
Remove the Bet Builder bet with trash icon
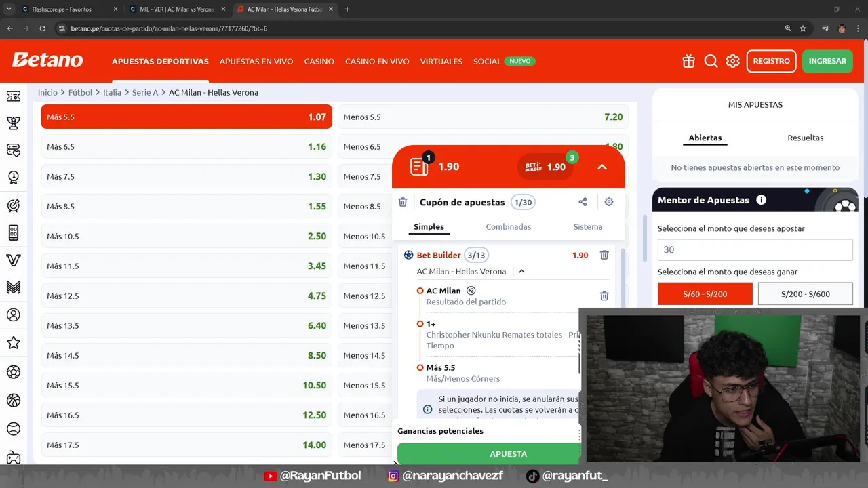tap(604, 255)
